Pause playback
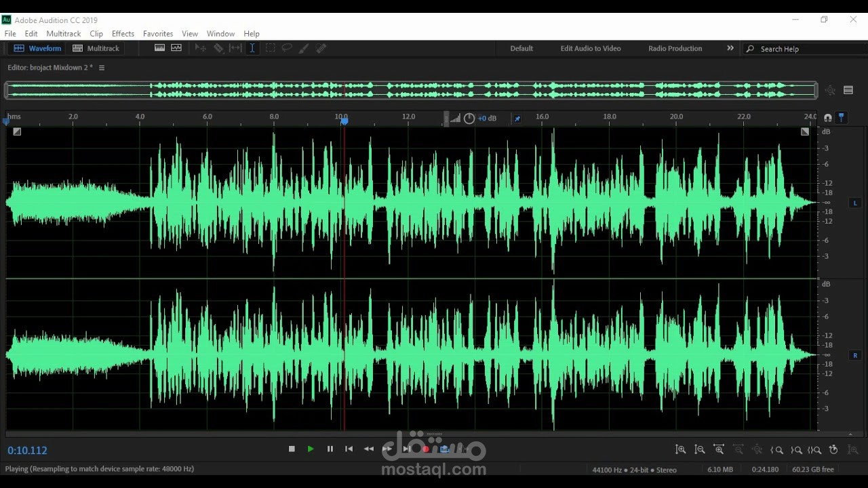Screen dimensions: 868x488 click(x=330, y=449)
